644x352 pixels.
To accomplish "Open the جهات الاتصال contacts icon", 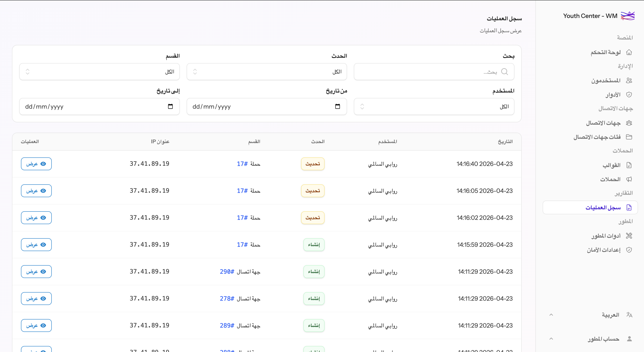I will pyautogui.click(x=629, y=123).
